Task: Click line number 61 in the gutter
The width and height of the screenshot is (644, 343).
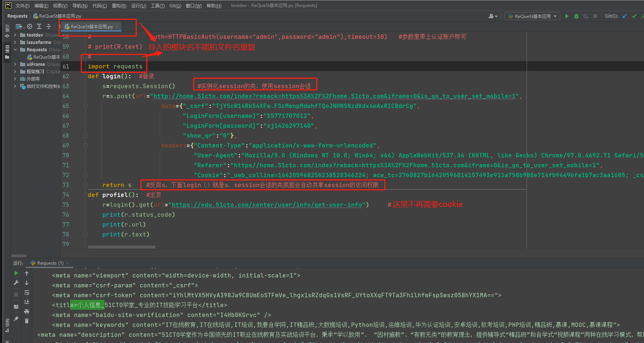Action: point(66,66)
